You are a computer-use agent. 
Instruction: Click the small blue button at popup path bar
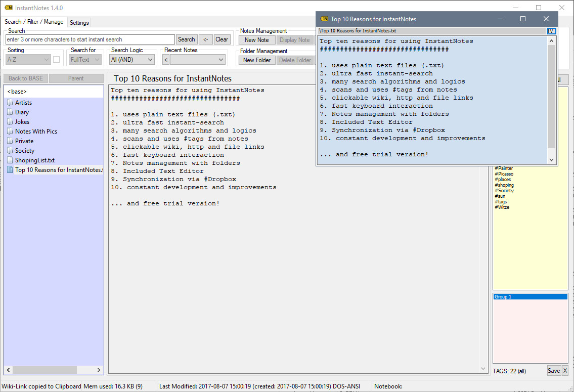(x=551, y=31)
